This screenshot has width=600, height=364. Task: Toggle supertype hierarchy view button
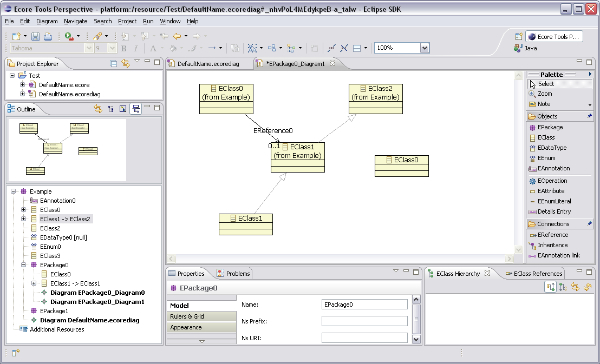pyautogui.click(x=551, y=287)
